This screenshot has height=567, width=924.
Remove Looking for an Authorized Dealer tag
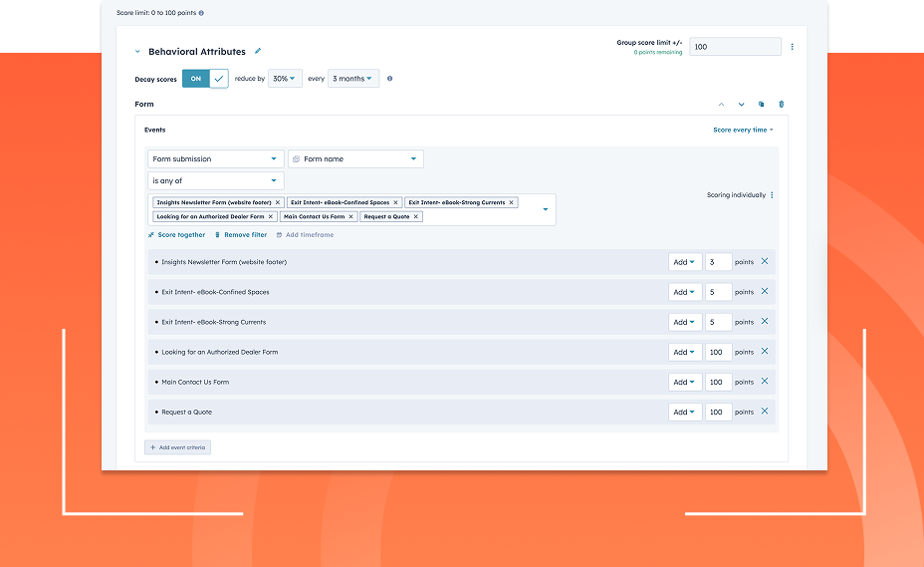pyautogui.click(x=271, y=216)
